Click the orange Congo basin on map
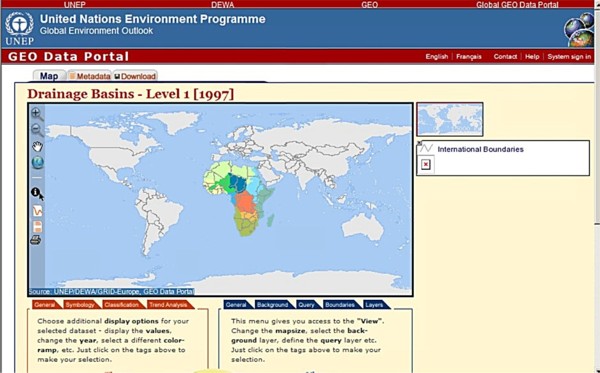Viewport: 600px width, 373px height. tap(245, 203)
